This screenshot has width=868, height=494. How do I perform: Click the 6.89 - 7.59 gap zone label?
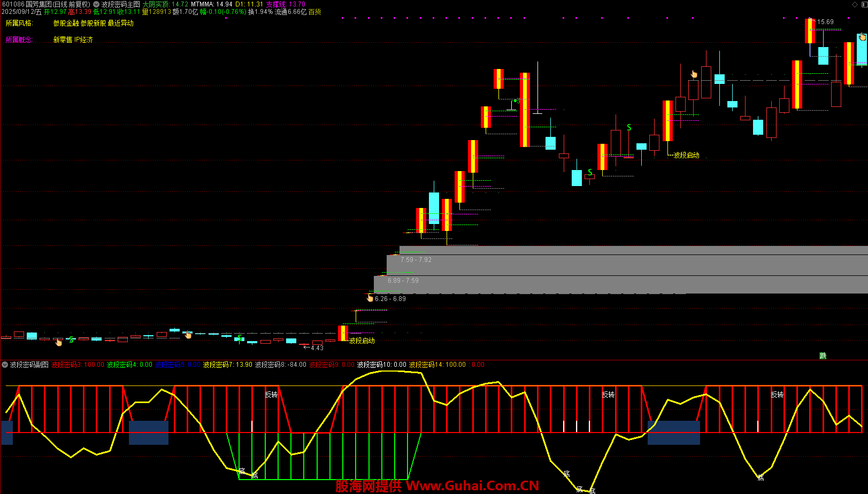coord(403,281)
